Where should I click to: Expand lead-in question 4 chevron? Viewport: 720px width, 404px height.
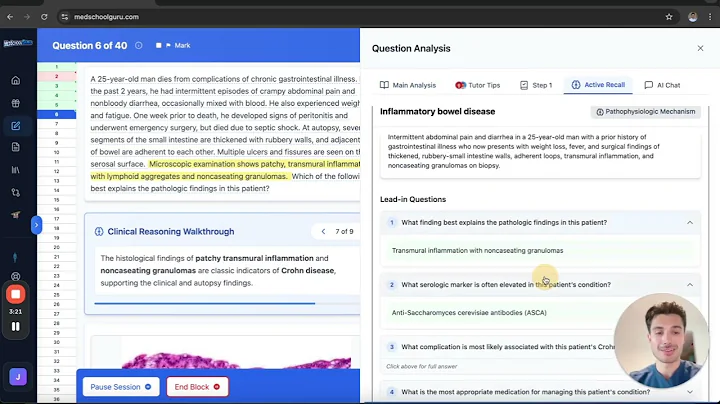(690, 392)
